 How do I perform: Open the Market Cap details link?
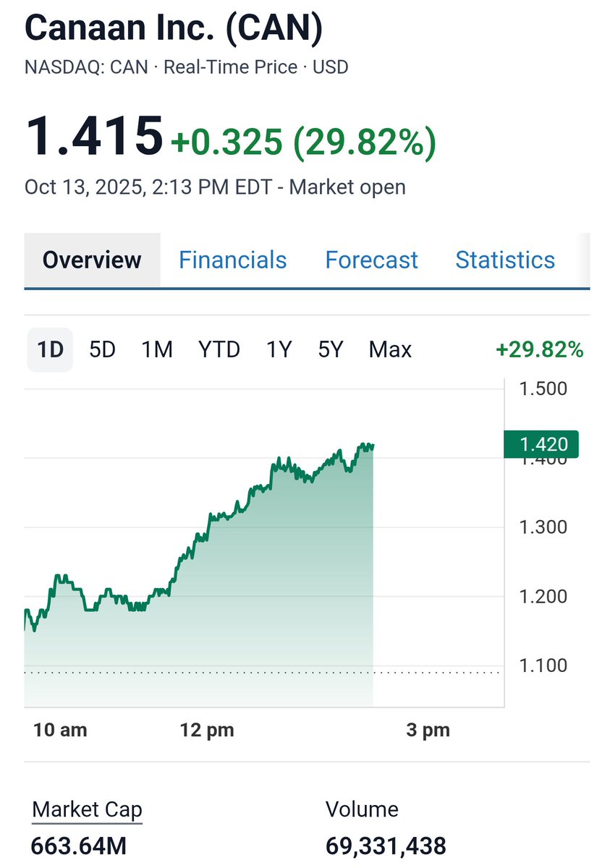86,809
